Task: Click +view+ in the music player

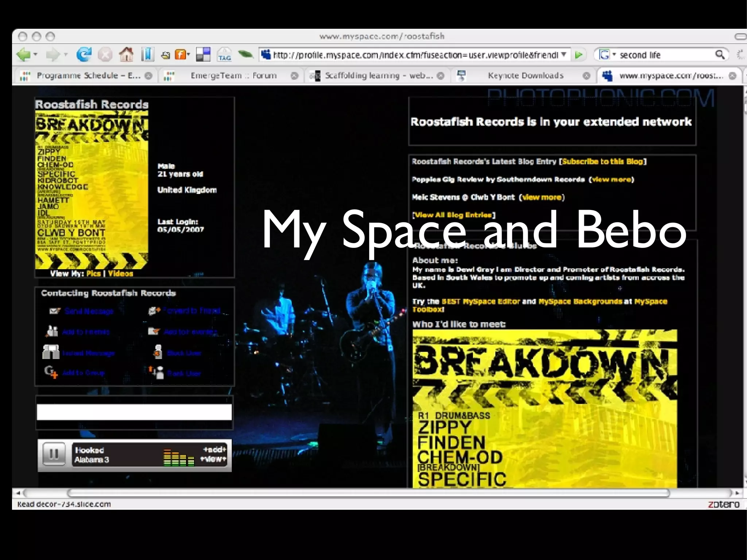Action: 213,459
